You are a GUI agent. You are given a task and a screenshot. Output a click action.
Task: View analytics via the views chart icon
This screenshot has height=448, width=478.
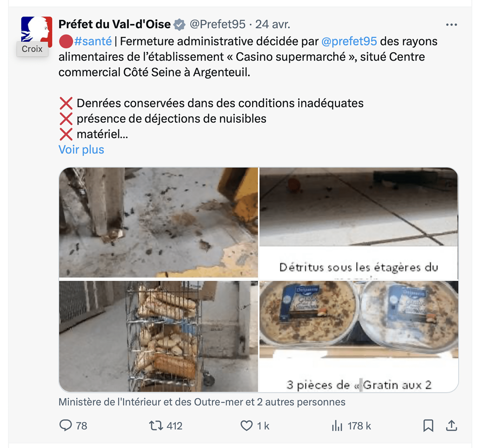pos(337,426)
